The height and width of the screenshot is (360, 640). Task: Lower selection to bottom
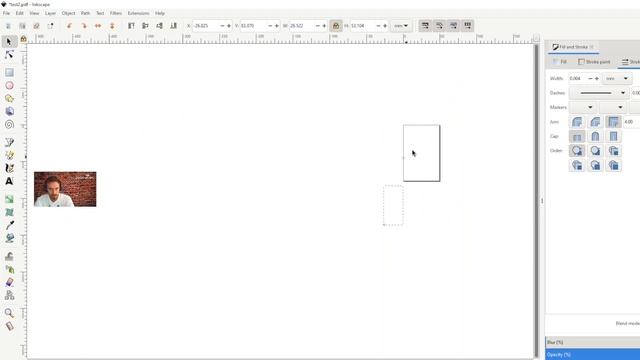pyautogui.click(x=173, y=26)
